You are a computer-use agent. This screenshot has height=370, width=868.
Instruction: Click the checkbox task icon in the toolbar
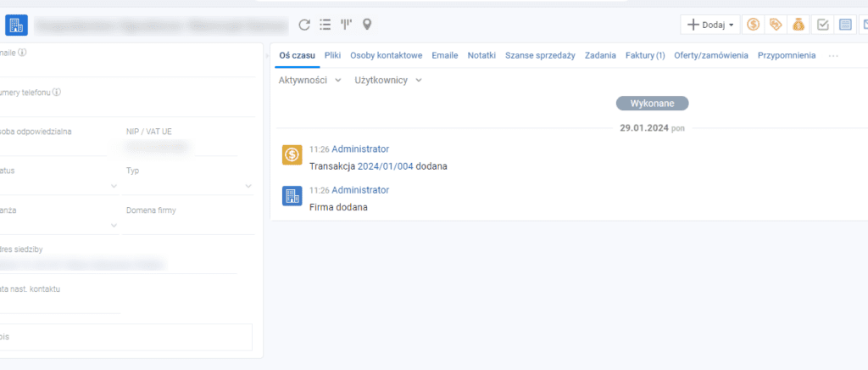[x=822, y=25]
